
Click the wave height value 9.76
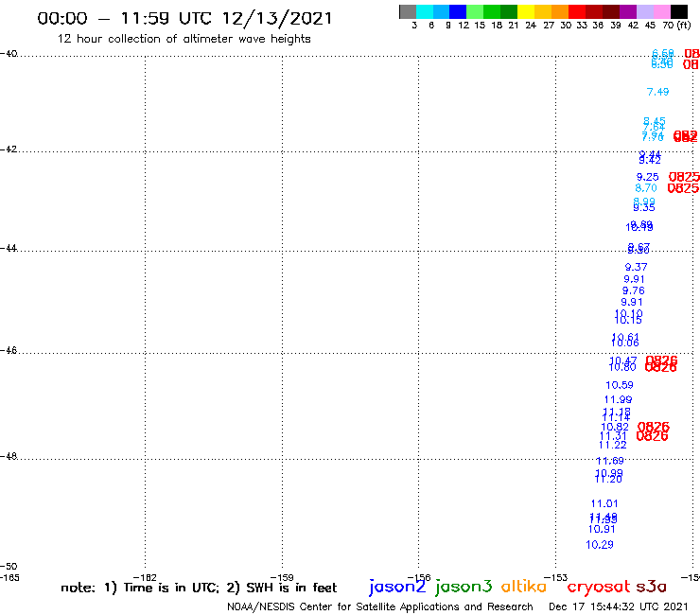pos(634,290)
